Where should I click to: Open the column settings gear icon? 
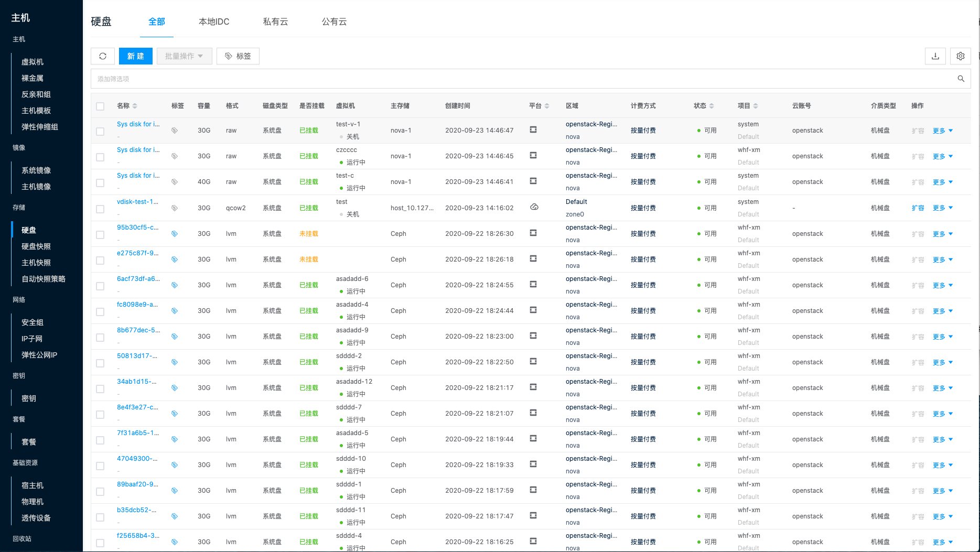coord(960,56)
